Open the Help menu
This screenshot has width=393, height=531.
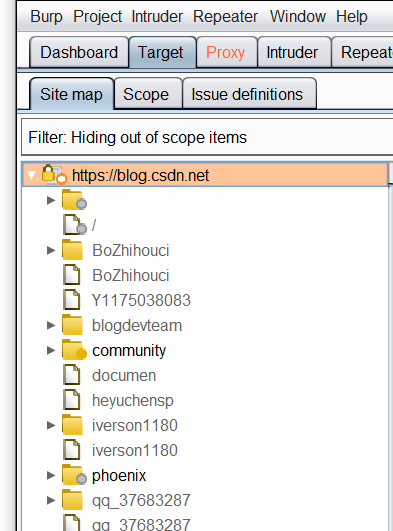tap(352, 17)
